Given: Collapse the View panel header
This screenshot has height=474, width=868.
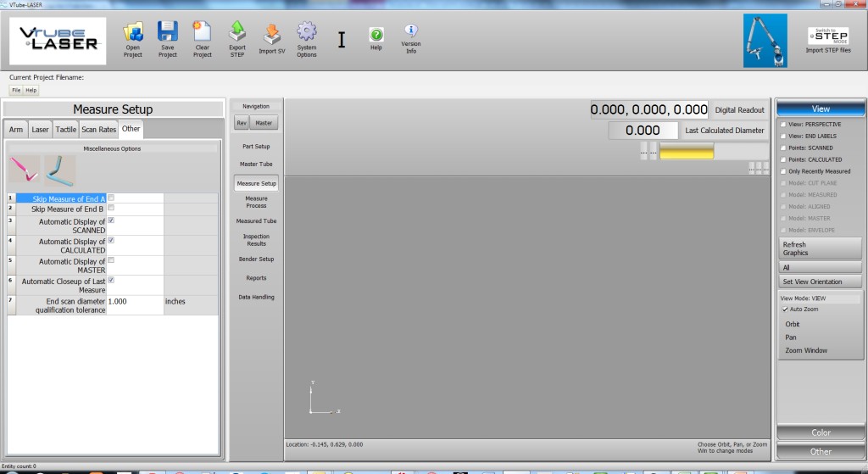Looking at the screenshot, I should coord(821,109).
